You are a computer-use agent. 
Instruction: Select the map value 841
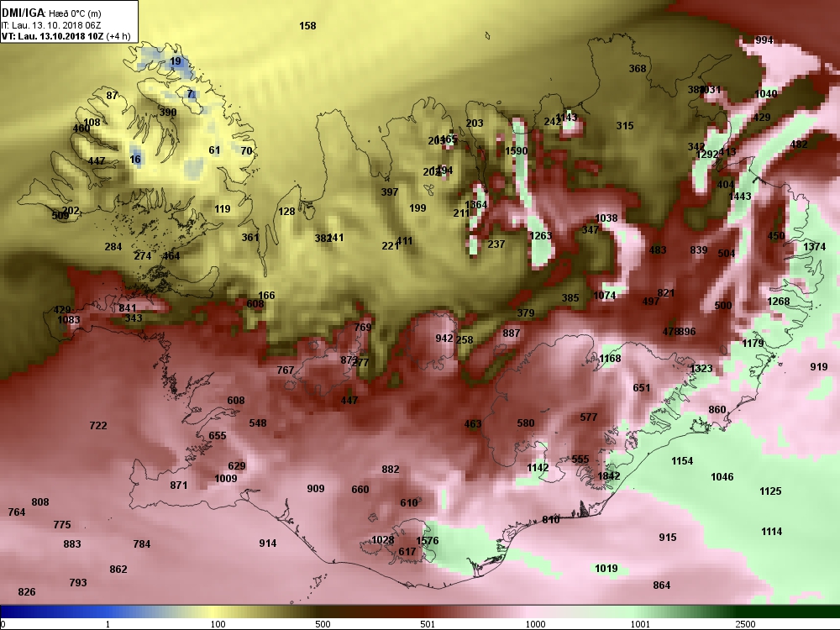[x=128, y=308]
